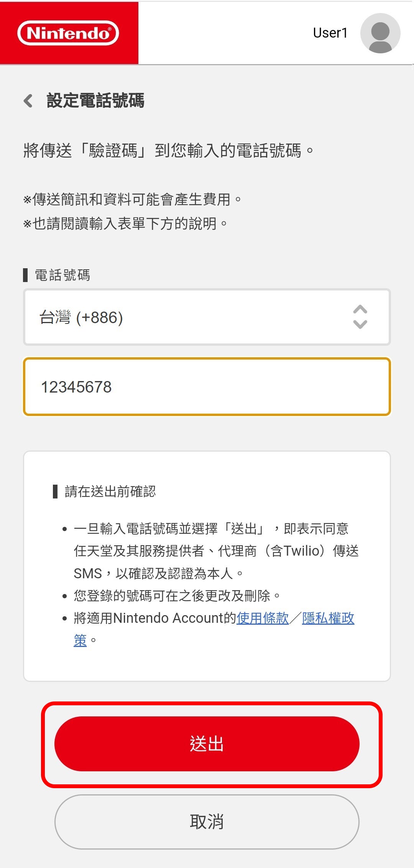Click the 將傳送「驗證碼」 instruction sentence

169,150
